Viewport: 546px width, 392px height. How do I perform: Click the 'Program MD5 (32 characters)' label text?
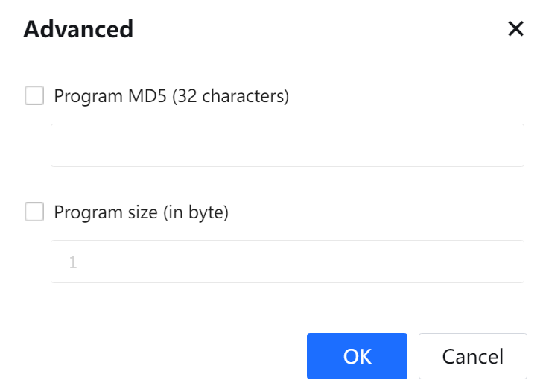point(171,96)
